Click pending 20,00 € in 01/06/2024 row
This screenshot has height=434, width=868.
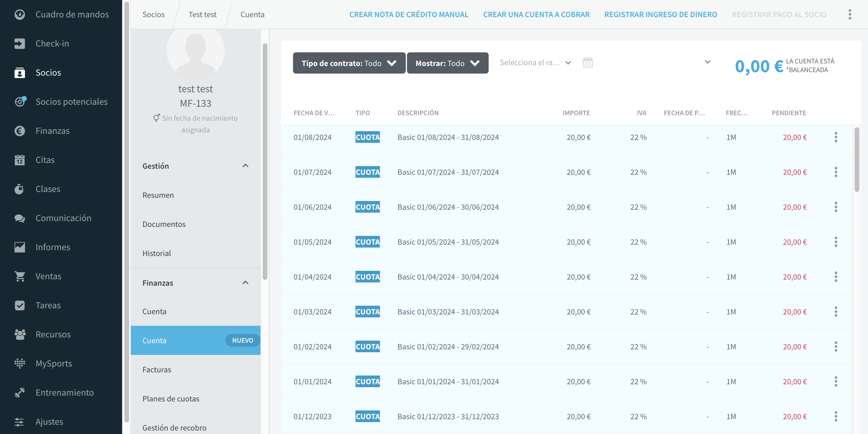tap(794, 207)
